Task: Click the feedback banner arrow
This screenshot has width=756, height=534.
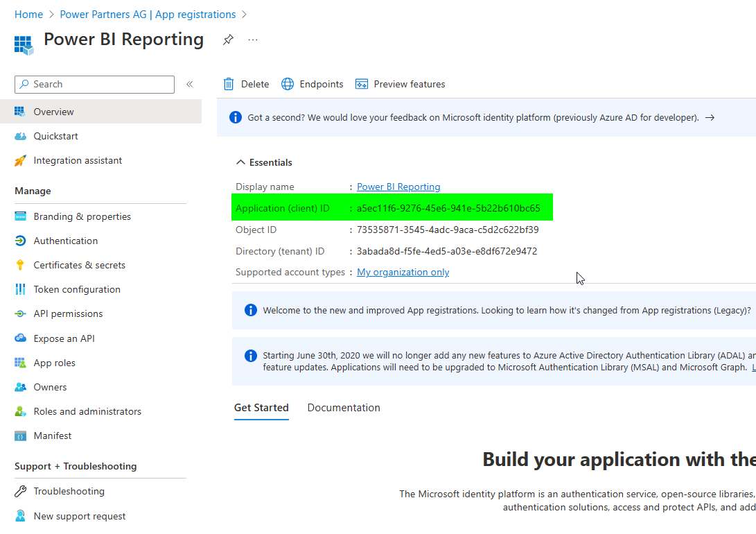Action: (710, 118)
